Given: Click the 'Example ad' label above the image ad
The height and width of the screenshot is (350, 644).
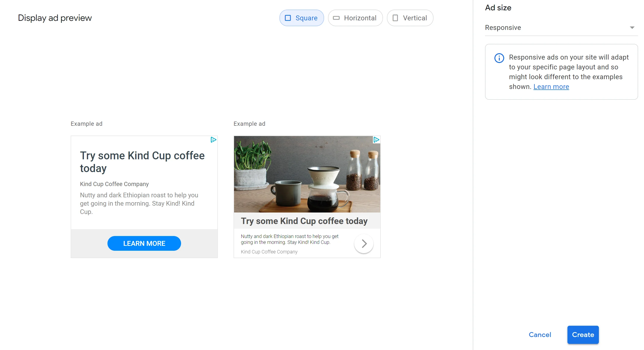Looking at the screenshot, I should click(249, 124).
